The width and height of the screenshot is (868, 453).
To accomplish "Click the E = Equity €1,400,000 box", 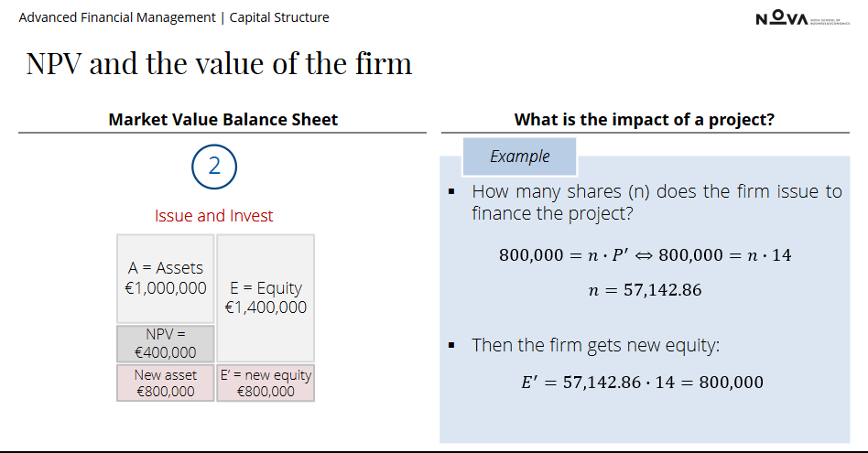I will click(x=266, y=297).
